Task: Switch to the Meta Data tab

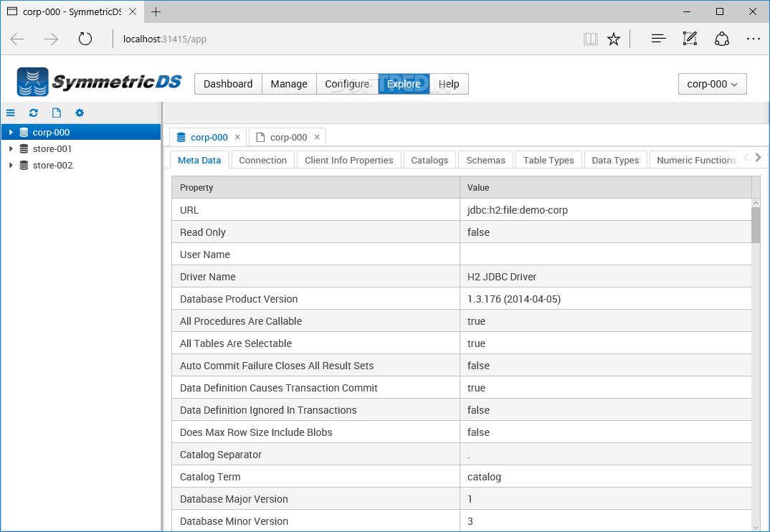Action: 199,160
